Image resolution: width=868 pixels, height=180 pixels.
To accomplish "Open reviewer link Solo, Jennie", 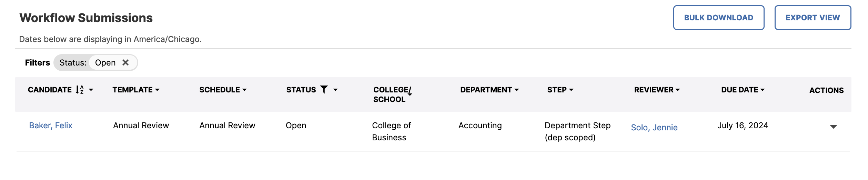I will point(654,128).
